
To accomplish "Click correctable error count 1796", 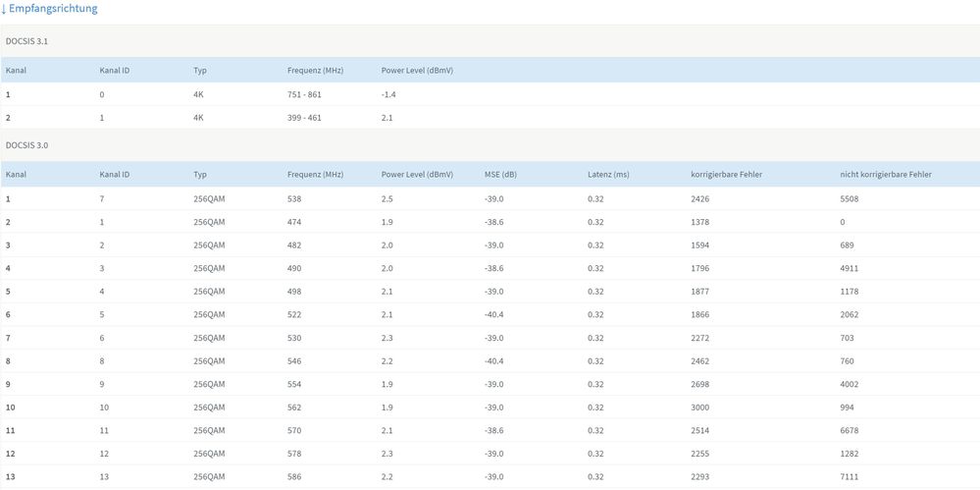I will point(700,268).
